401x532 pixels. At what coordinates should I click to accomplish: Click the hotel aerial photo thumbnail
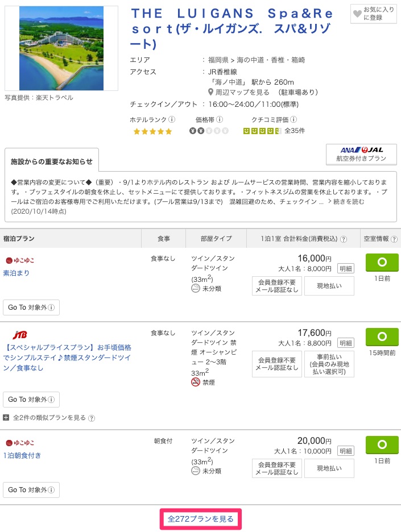click(x=61, y=48)
